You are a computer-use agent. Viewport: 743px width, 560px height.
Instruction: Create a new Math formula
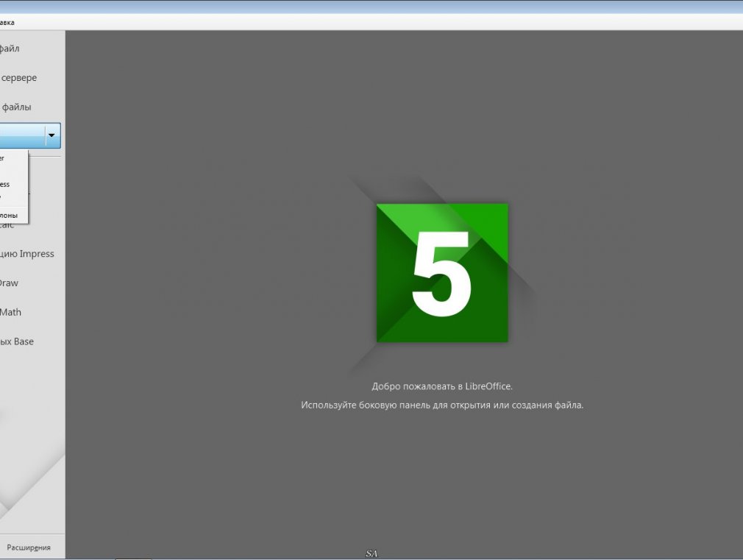pos(10,313)
